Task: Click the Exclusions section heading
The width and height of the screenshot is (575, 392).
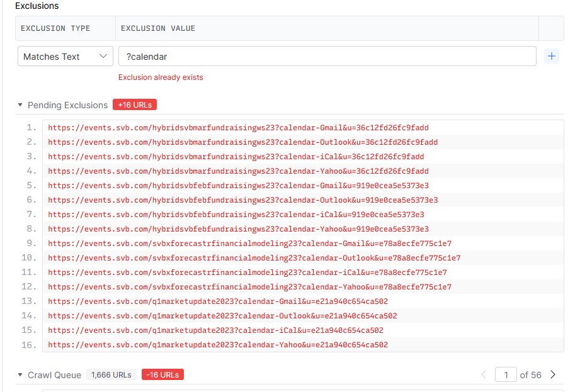Action: click(x=37, y=6)
